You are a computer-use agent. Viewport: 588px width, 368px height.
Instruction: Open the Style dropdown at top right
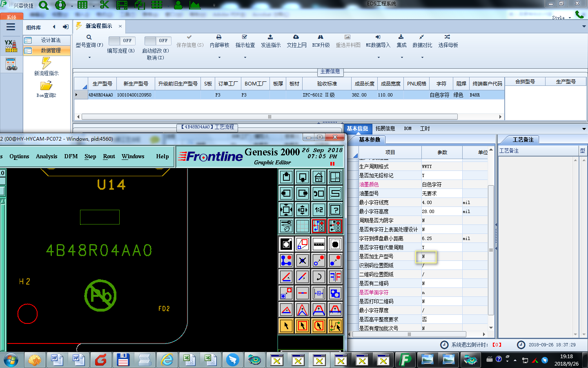coord(561,18)
